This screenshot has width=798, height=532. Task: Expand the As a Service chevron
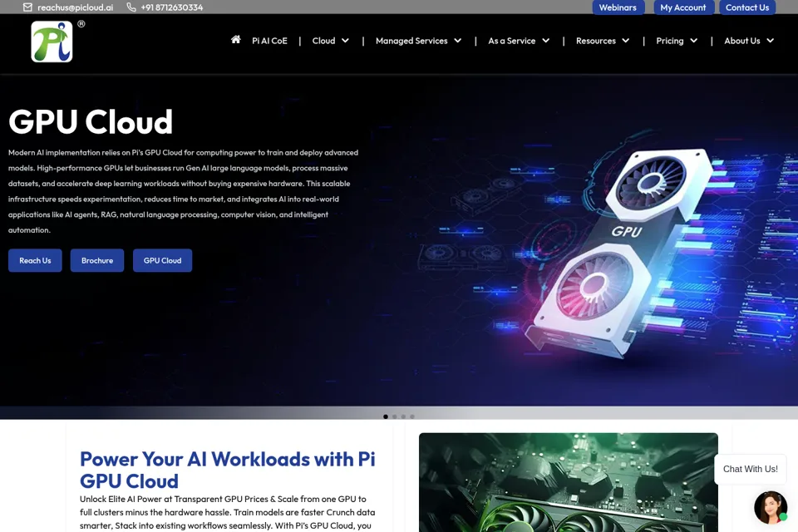[x=545, y=41]
